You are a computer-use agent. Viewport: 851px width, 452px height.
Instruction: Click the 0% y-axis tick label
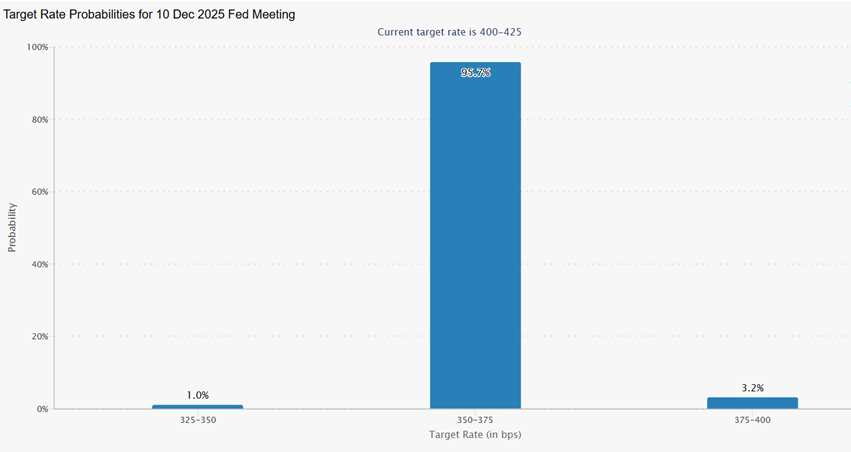click(x=42, y=409)
